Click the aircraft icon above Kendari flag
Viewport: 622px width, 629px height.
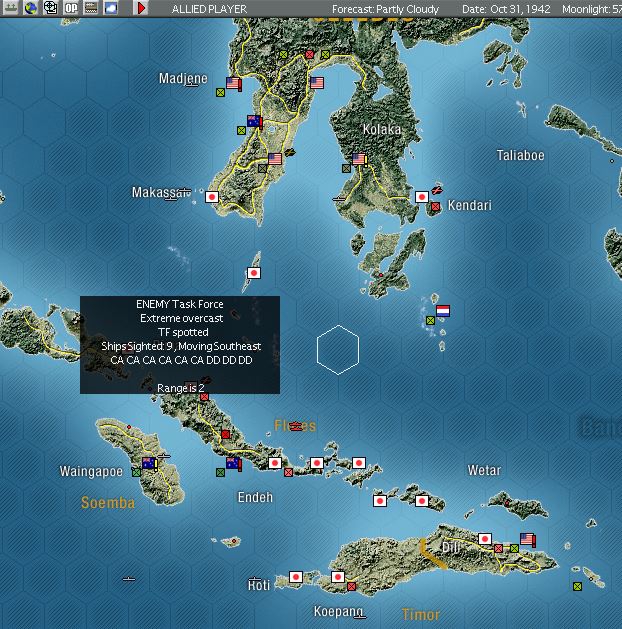pyautogui.click(x=437, y=189)
